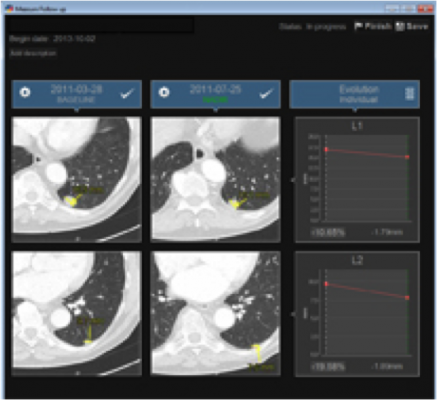Open settings gear on 2011-03-28 baseline header

[x=25, y=92]
